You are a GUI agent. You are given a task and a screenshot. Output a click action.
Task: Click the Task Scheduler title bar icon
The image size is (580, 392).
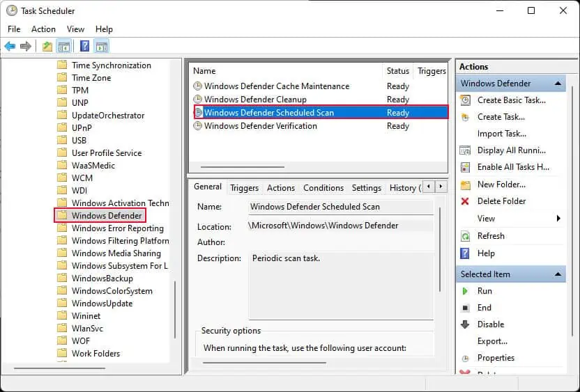pyautogui.click(x=11, y=10)
